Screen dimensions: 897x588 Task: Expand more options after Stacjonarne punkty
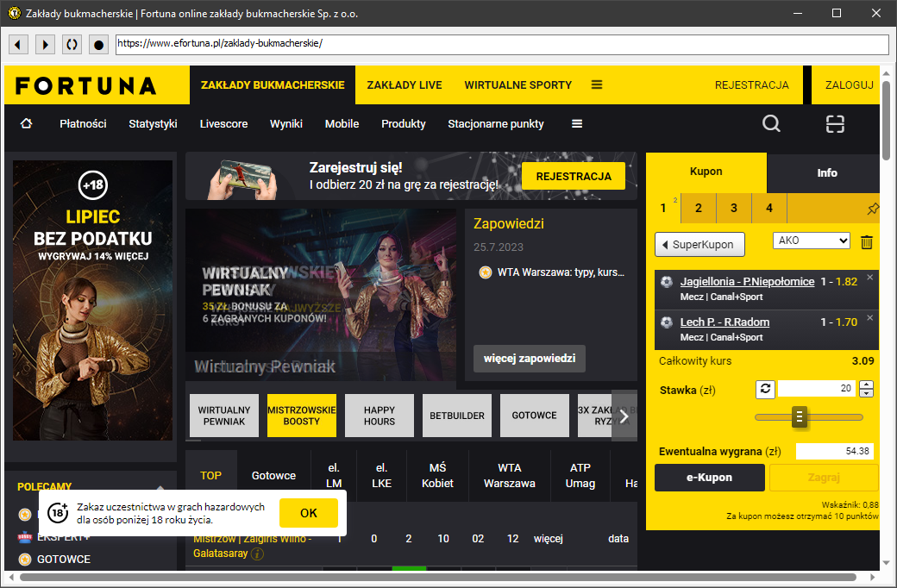tap(577, 124)
